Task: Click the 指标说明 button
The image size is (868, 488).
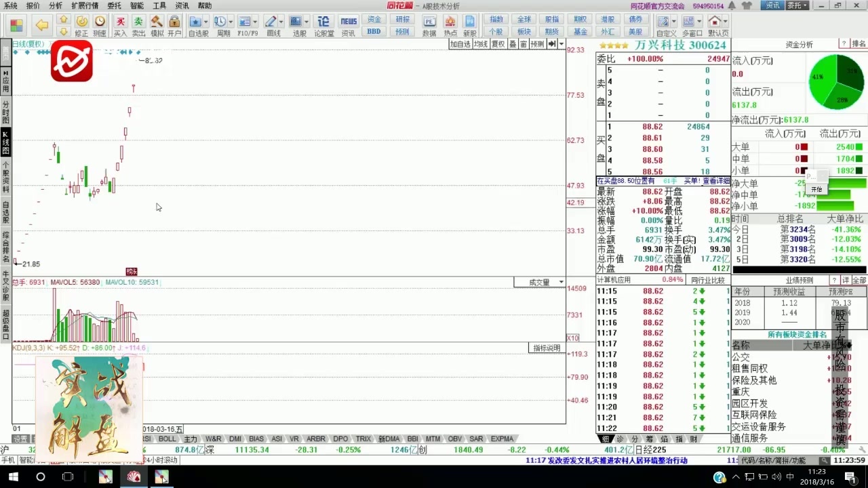Action: pyautogui.click(x=547, y=348)
